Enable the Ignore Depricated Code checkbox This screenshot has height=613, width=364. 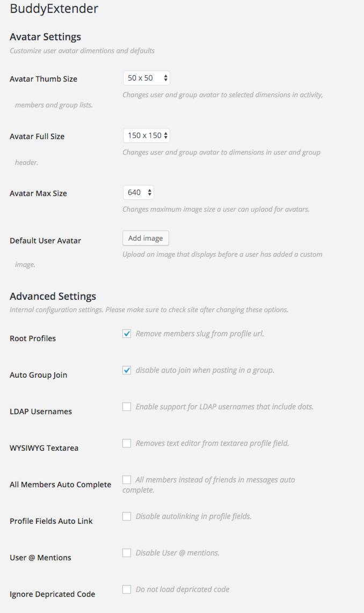click(x=127, y=590)
